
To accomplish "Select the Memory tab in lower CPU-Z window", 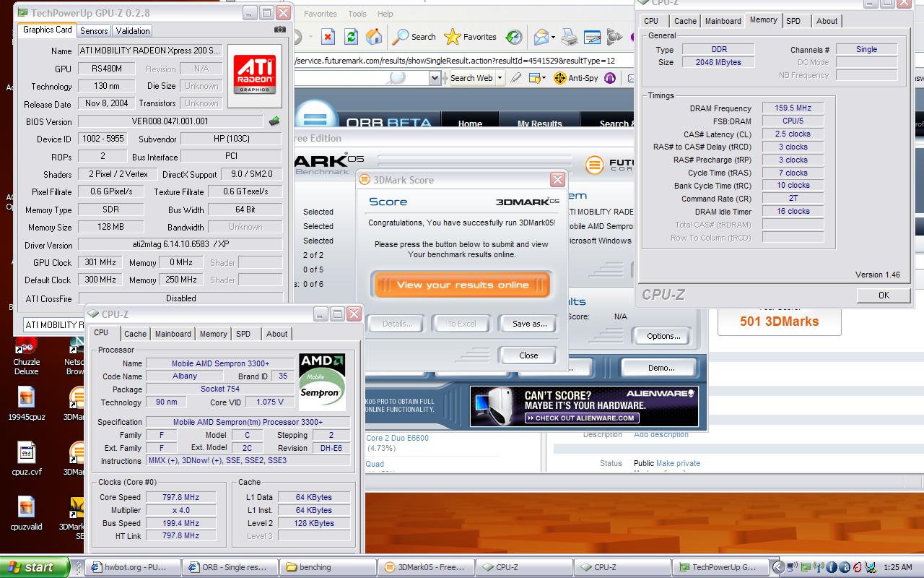I will [213, 334].
